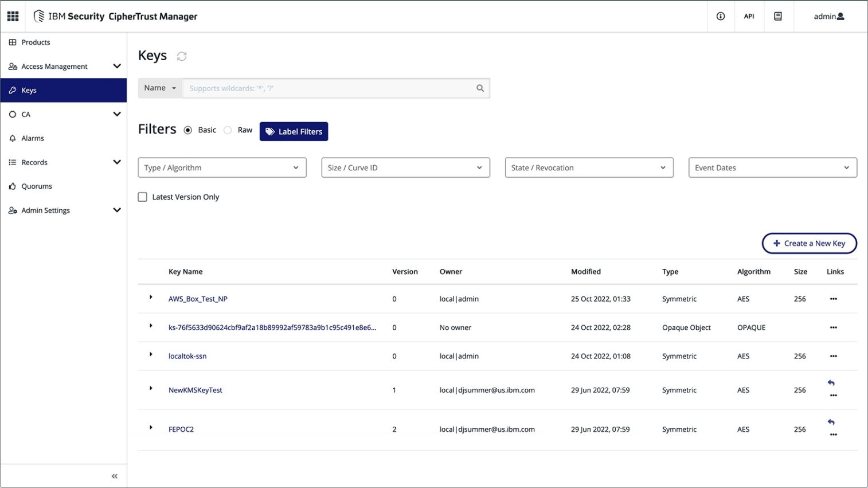868x488 pixels.
Task: Click the search magnifier icon
Action: [x=480, y=88]
